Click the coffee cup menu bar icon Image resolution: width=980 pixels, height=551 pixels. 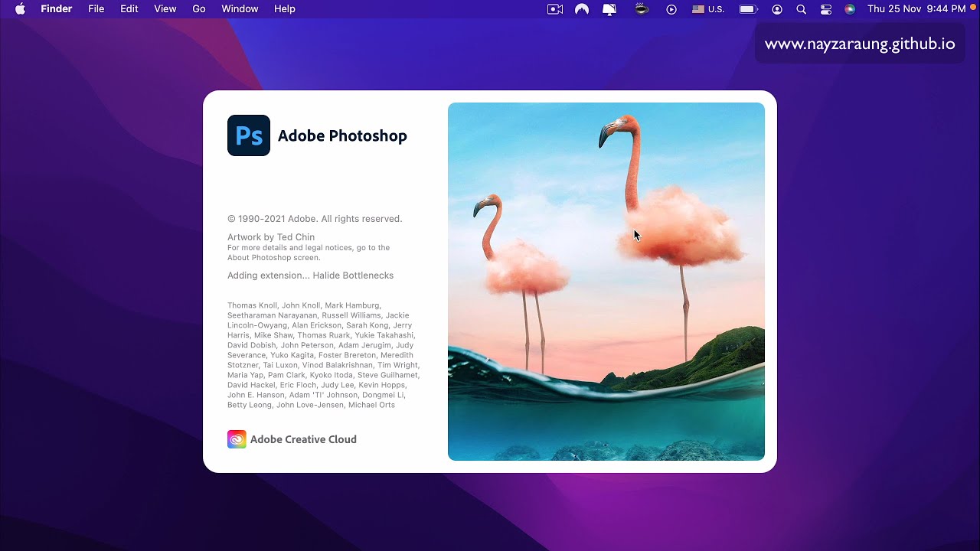[642, 9]
